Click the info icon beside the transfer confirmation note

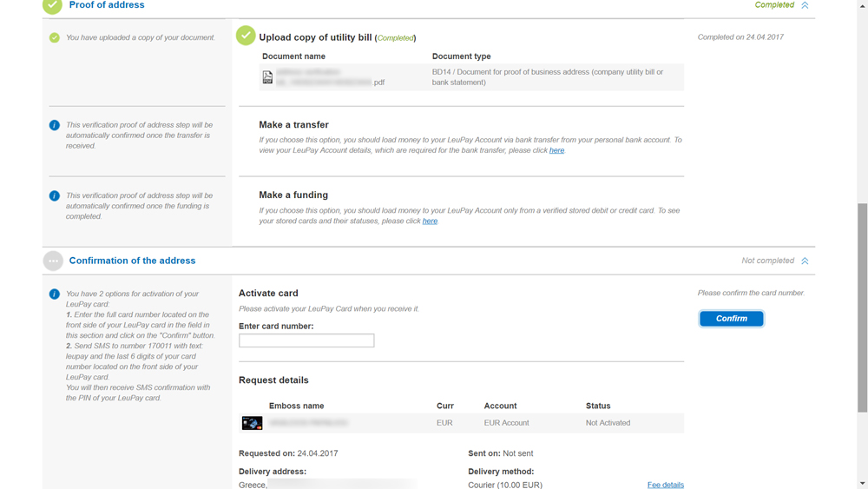point(54,125)
